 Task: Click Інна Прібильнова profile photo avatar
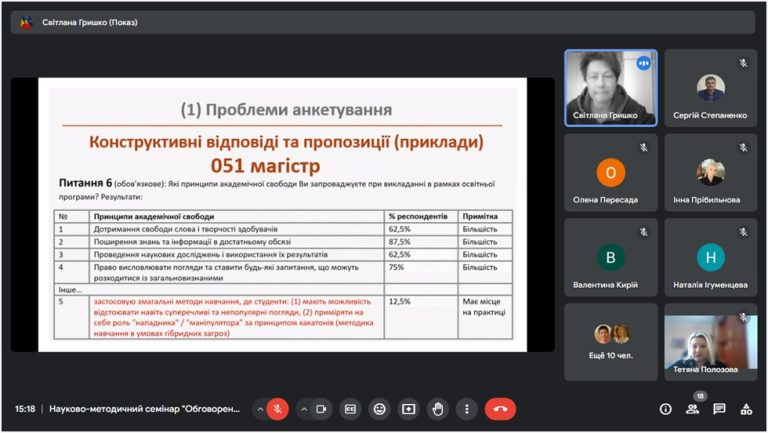(710, 173)
